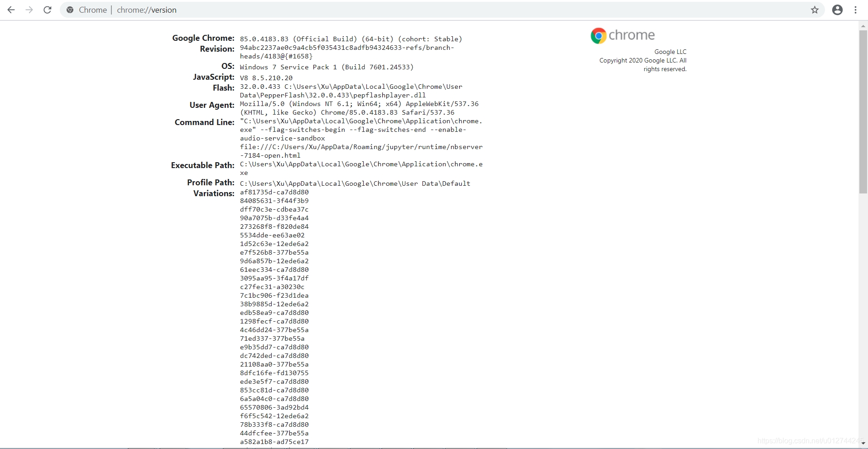Click variation f6f5c542-12ede6a2
Viewport: 868px width, 449px height.
274,416
